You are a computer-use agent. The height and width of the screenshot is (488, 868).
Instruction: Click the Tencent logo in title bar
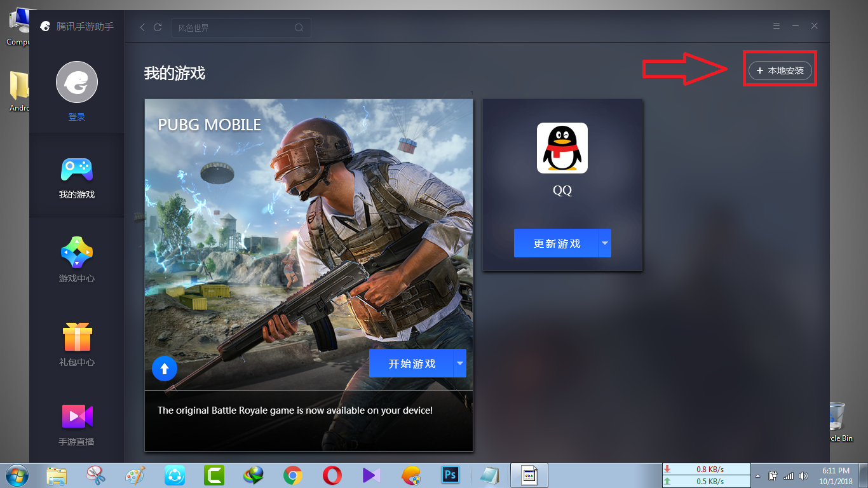(x=44, y=26)
